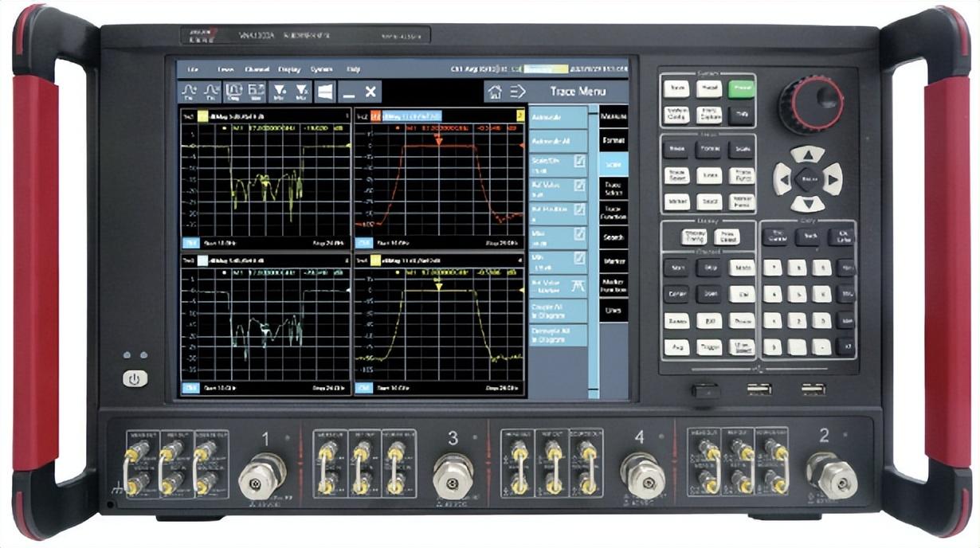This screenshot has height=548, width=980.
Task: Click the first marker triangle toolbar icon
Action: coord(280,91)
